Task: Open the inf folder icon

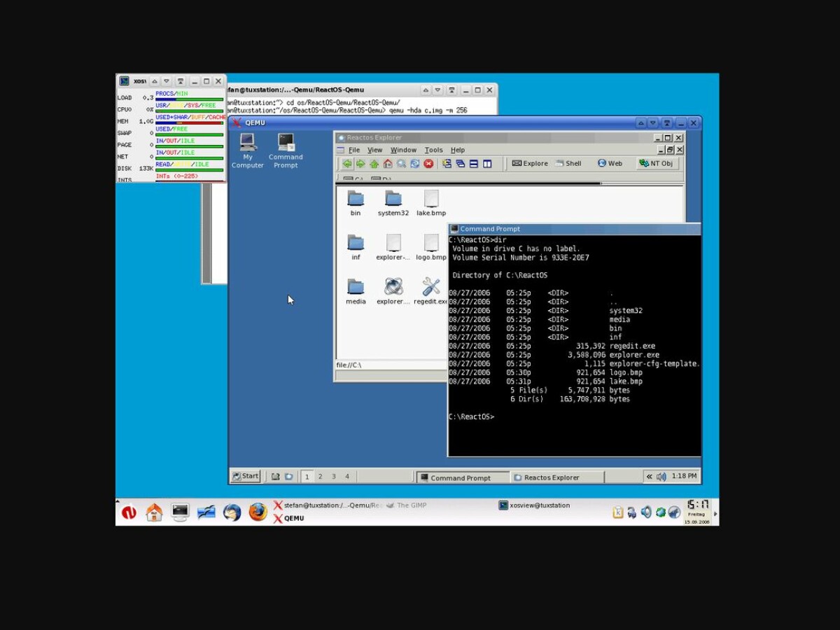Action: tap(356, 243)
